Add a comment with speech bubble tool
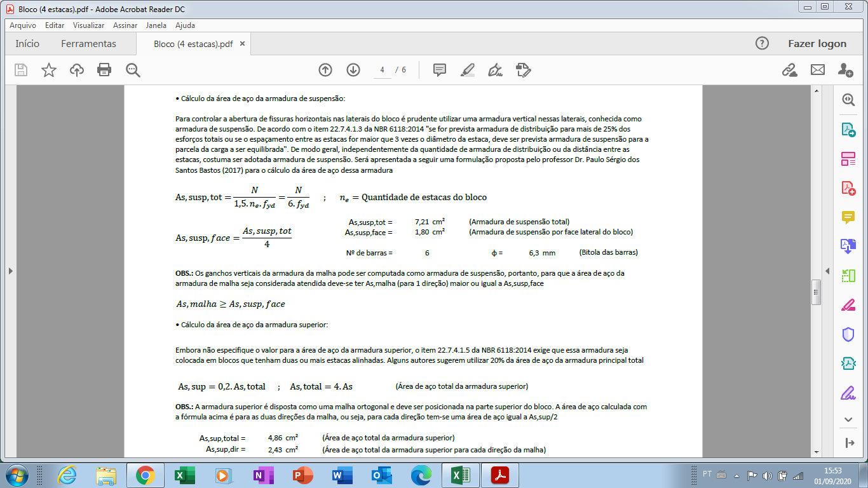 pos(439,70)
